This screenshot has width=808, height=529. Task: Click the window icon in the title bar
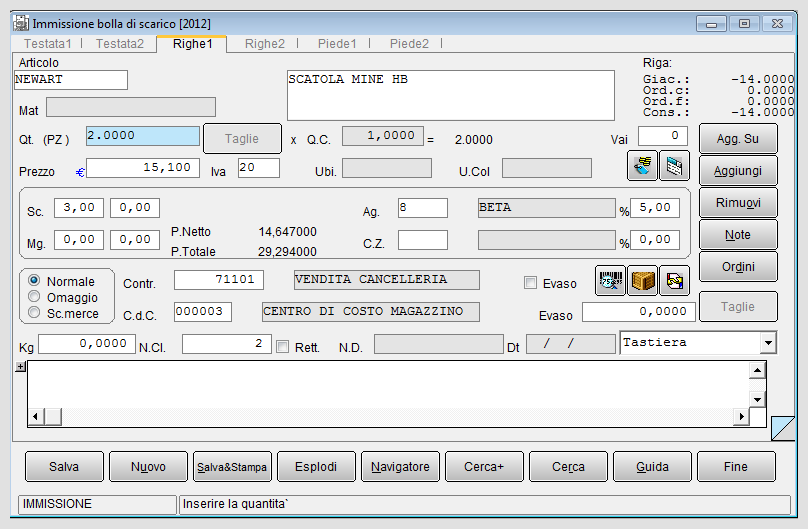point(21,23)
